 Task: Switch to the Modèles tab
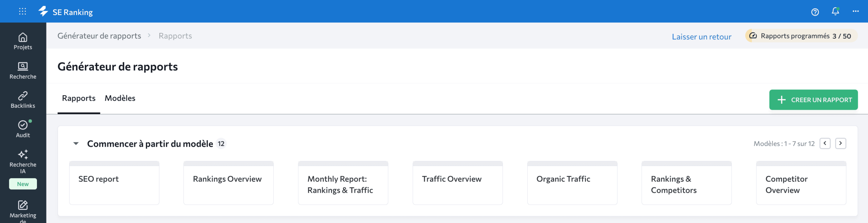[x=120, y=98]
